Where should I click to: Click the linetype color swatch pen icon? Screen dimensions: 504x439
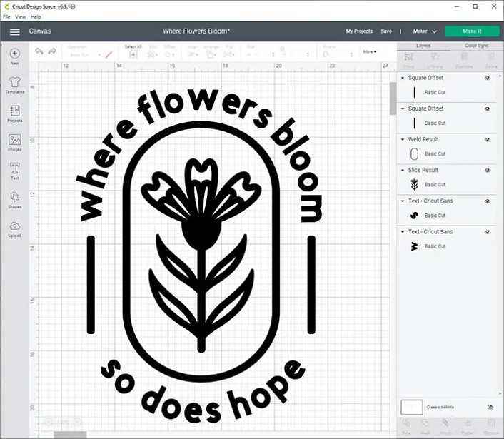point(109,55)
